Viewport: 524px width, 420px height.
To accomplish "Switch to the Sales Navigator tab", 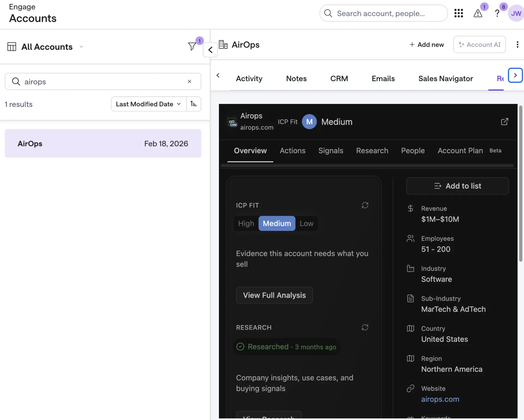I will pos(446,78).
